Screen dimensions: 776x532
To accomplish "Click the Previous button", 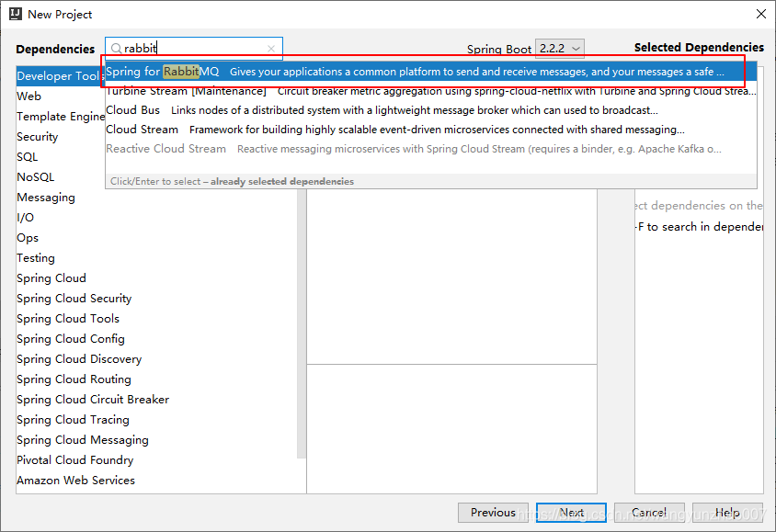I will click(493, 513).
